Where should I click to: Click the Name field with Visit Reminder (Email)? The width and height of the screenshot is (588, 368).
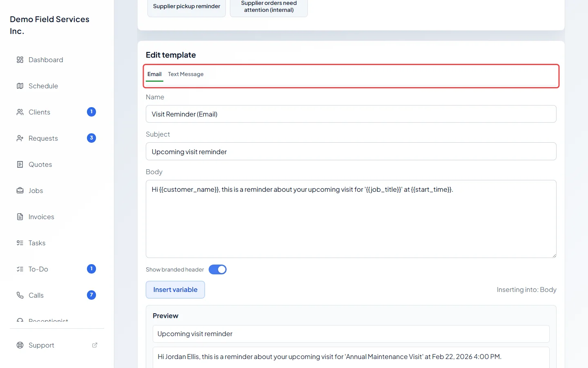pyautogui.click(x=351, y=114)
